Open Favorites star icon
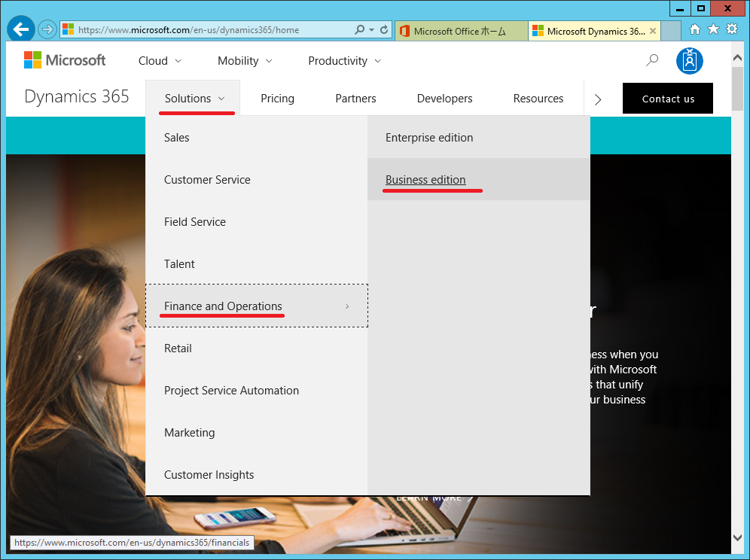The height and width of the screenshot is (560, 750). click(x=713, y=29)
